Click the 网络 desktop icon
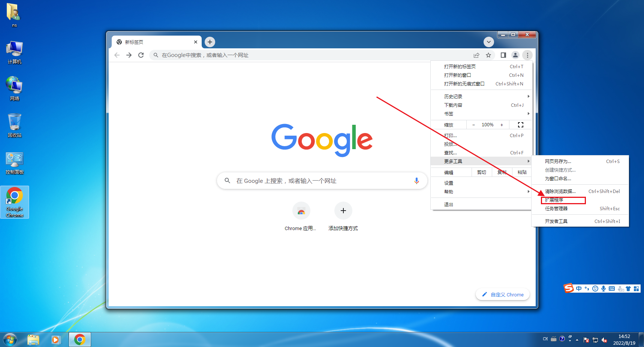Screen dimensions: 644x347 tap(15, 88)
